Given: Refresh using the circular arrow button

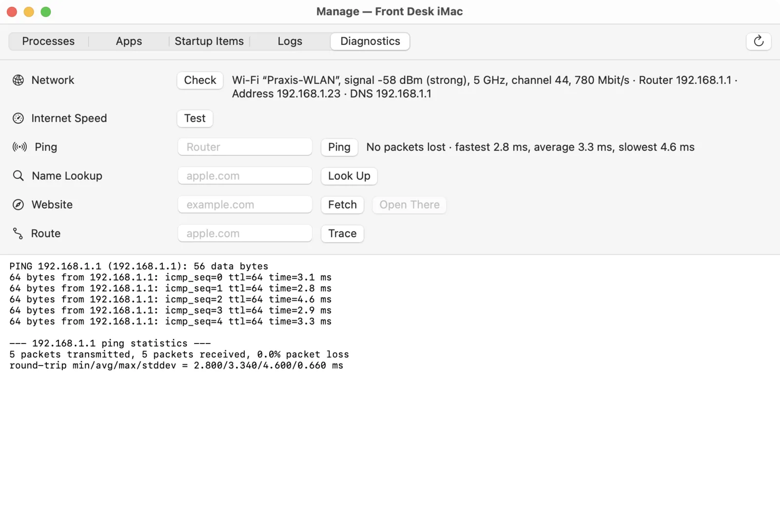Looking at the screenshot, I should tap(759, 41).
